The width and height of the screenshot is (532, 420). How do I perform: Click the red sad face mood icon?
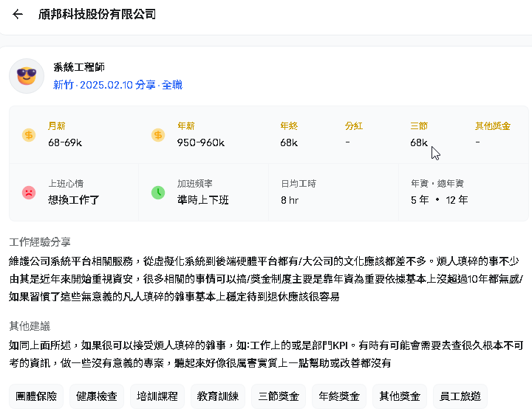click(29, 193)
